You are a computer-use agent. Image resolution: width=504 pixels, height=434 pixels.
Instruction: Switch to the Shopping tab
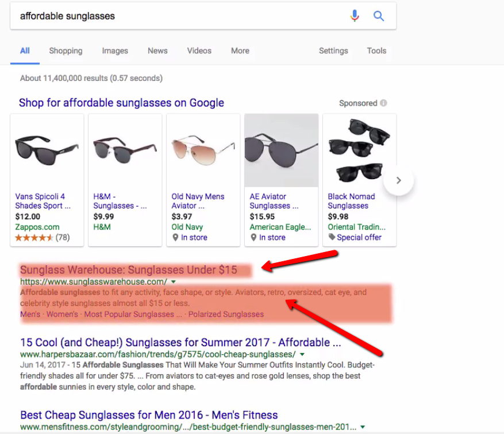(66, 51)
